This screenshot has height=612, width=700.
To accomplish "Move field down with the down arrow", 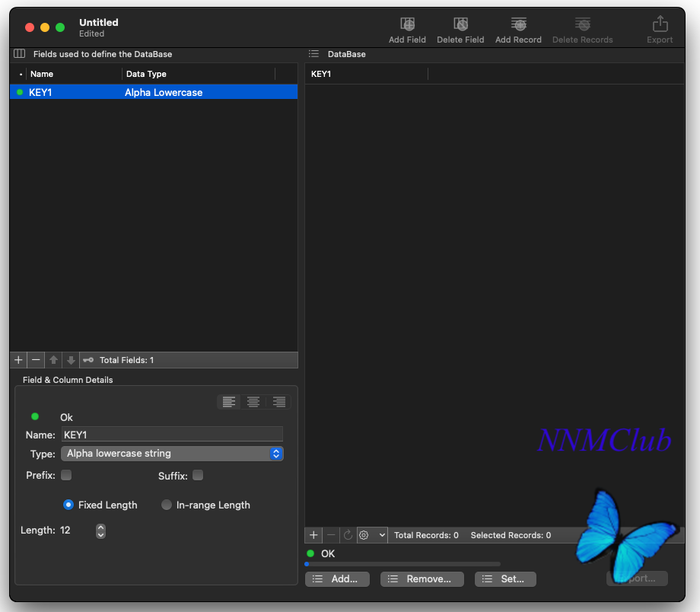I will click(71, 360).
